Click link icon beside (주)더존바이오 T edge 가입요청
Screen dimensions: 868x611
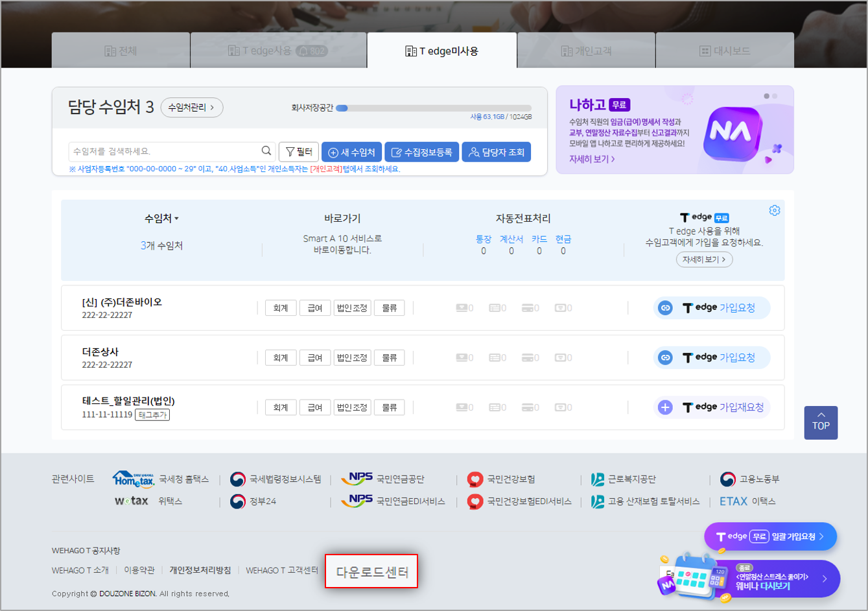tap(665, 308)
